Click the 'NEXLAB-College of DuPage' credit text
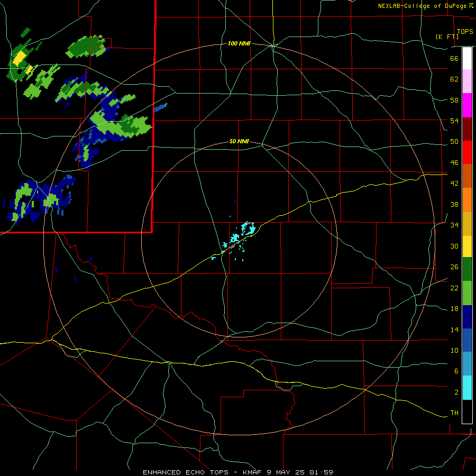The image size is (476, 476). click(x=422, y=6)
